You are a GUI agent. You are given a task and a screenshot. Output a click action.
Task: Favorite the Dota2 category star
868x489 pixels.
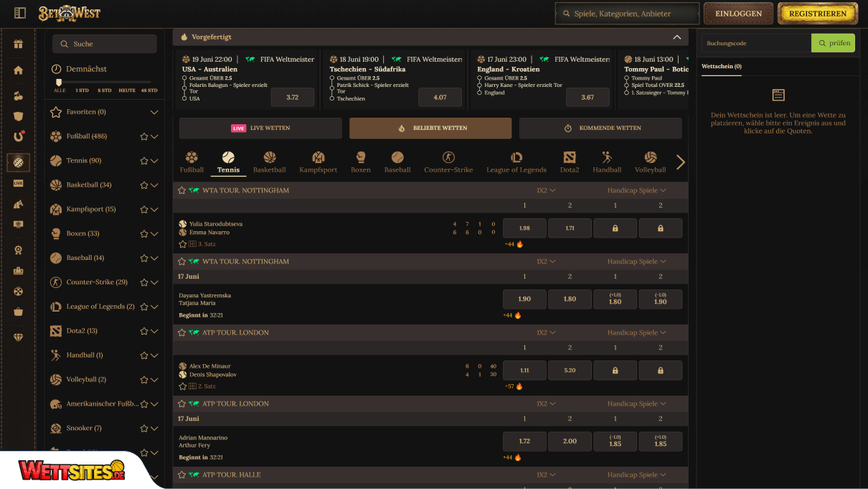tap(144, 331)
